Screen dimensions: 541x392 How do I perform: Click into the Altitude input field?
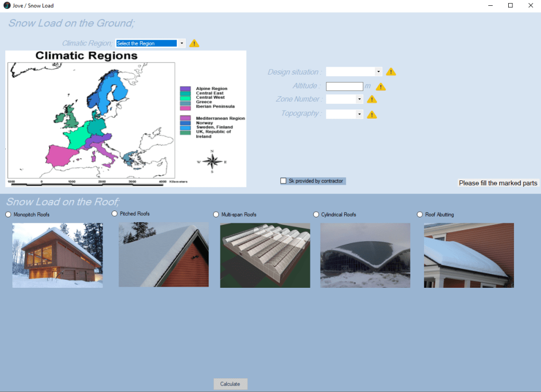344,86
